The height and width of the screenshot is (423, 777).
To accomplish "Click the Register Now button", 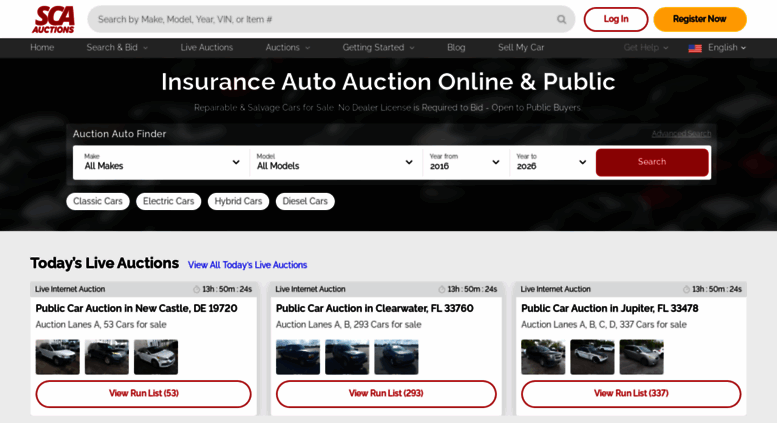I will [x=699, y=19].
